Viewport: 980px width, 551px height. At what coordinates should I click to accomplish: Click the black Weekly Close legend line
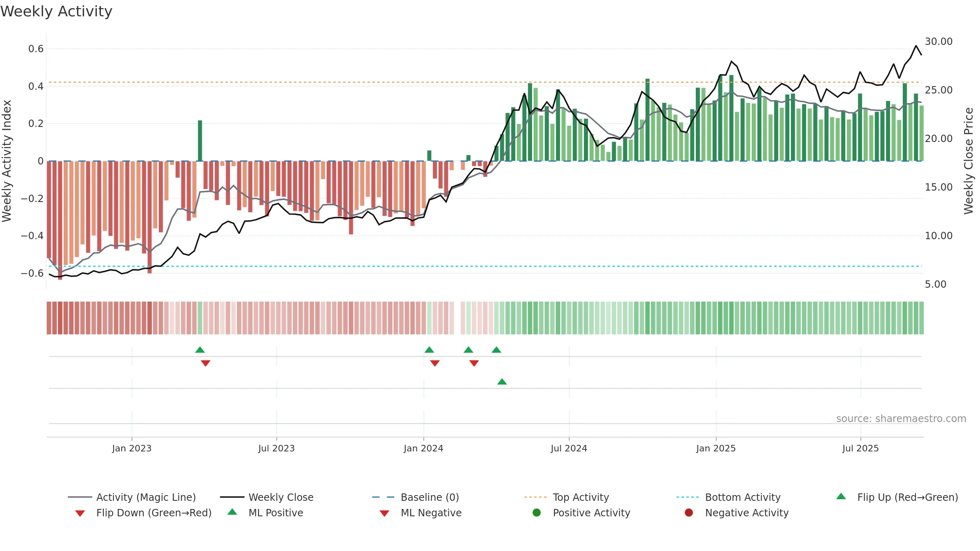pos(232,497)
